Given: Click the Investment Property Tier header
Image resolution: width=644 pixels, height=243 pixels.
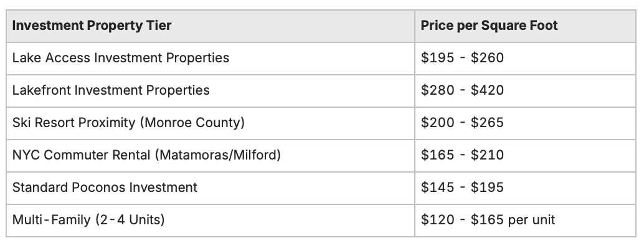Looking at the screenshot, I should pos(211,26).
